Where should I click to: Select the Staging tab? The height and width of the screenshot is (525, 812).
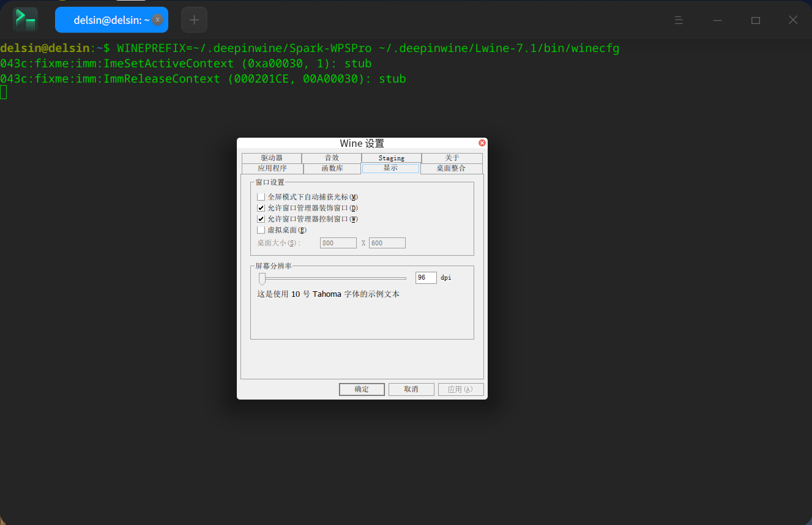390,157
